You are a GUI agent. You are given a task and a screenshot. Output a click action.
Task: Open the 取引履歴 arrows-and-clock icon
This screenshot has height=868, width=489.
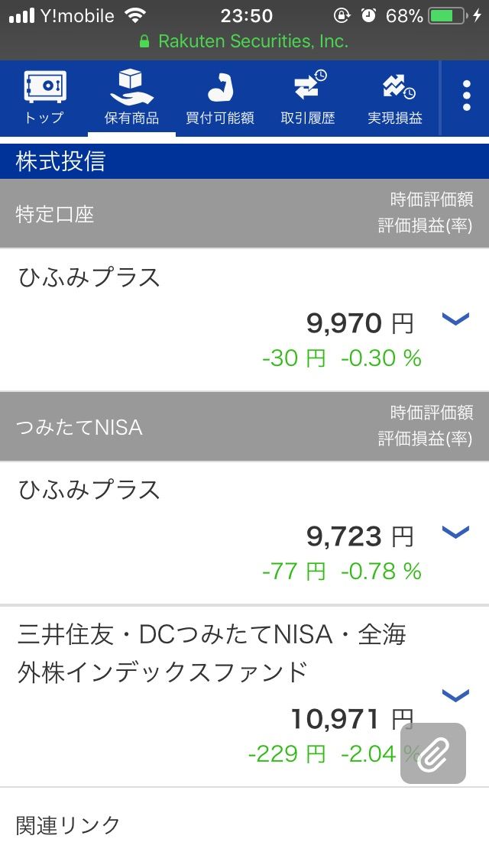coord(308,86)
